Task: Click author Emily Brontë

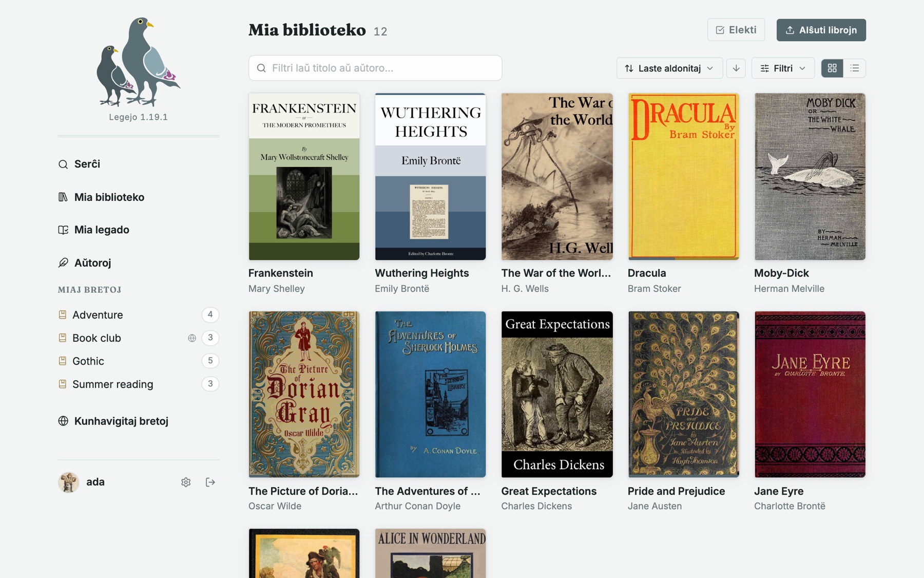Action: pos(402,289)
